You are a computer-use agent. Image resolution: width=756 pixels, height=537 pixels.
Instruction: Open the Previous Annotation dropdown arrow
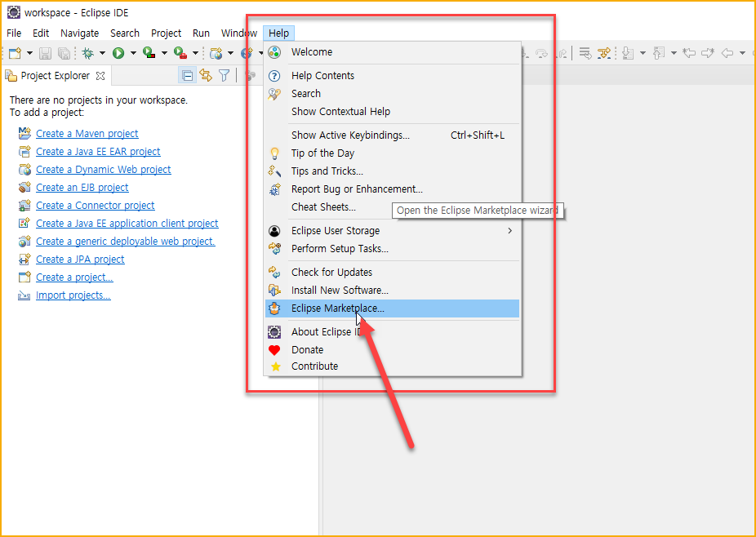[x=674, y=53]
